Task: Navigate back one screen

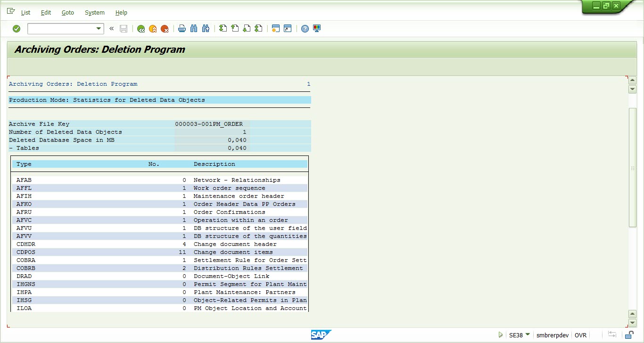Action: (x=141, y=28)
